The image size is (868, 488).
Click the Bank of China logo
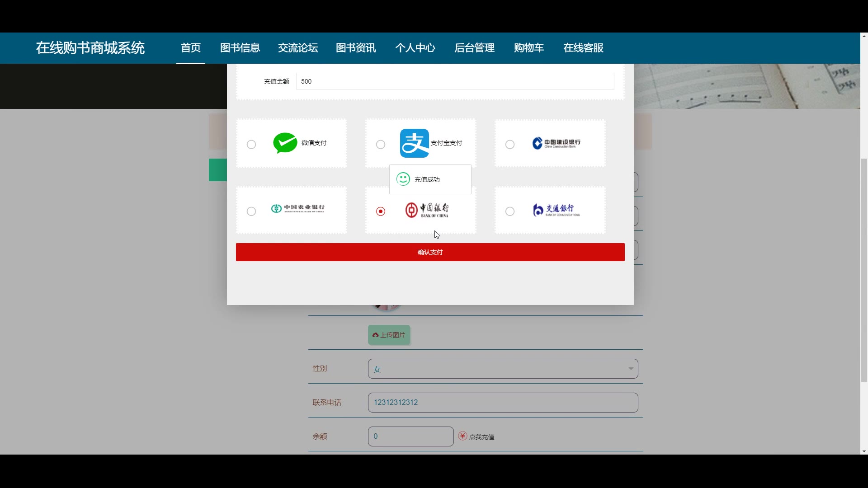[x=427, y=210]
